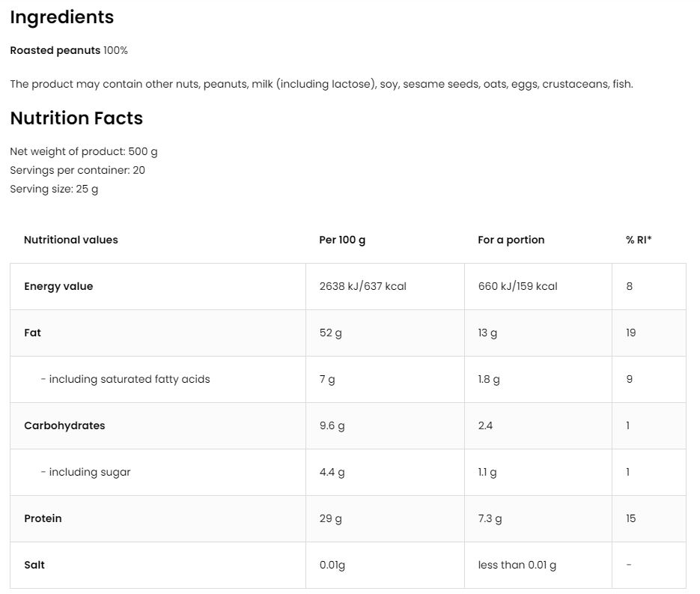Screen dimensions: 700x594
Task: Click the Nutrition Facts heading
Action: pos(76,118)
